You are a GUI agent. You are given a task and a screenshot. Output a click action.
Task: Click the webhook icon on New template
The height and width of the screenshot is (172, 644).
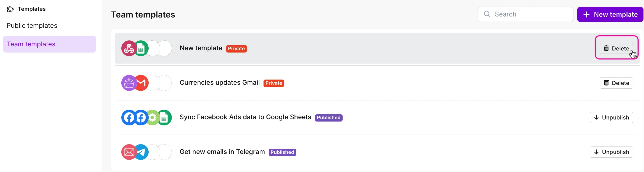(x=129, y=48)
